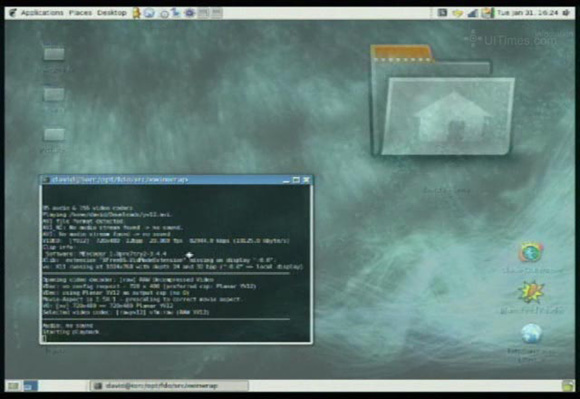580x399 pixels.
Task: Select the top desktop icon on the left side
Action: (54, 54)
